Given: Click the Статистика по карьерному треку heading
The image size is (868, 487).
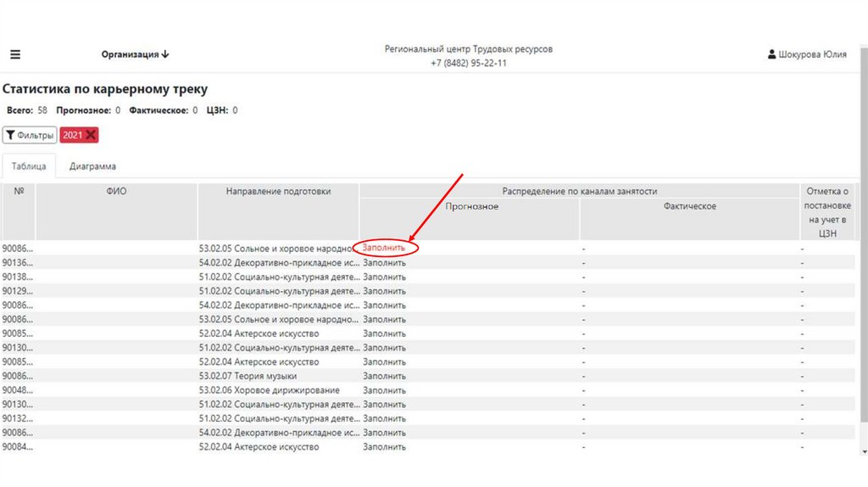Looking at the screenshot, I should (105, 88).
